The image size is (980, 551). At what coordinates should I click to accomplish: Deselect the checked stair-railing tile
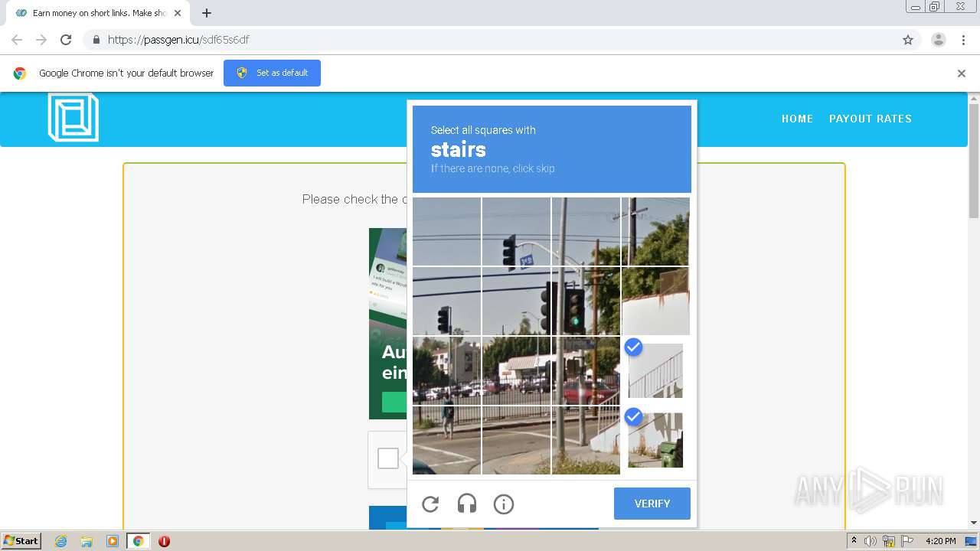pos(655,370)
